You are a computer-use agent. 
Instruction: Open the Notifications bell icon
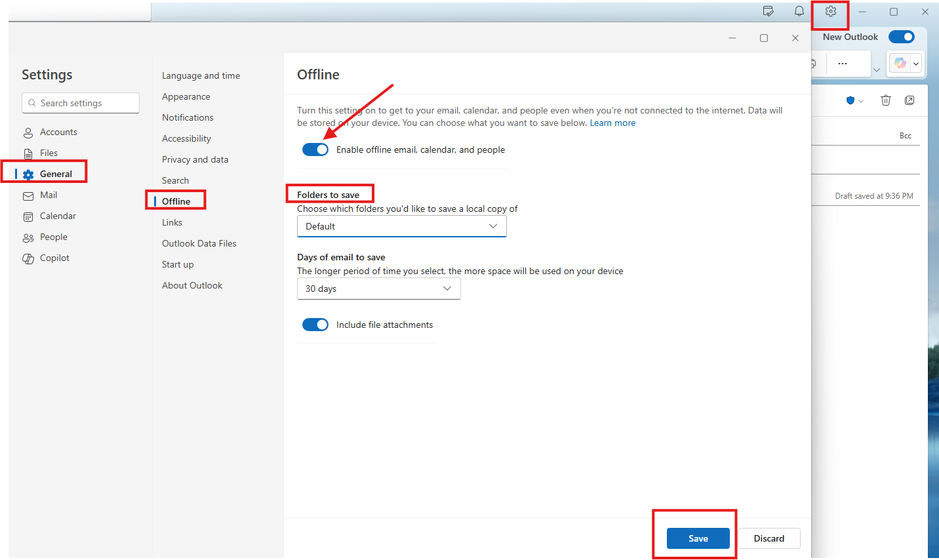coord(799,11)
